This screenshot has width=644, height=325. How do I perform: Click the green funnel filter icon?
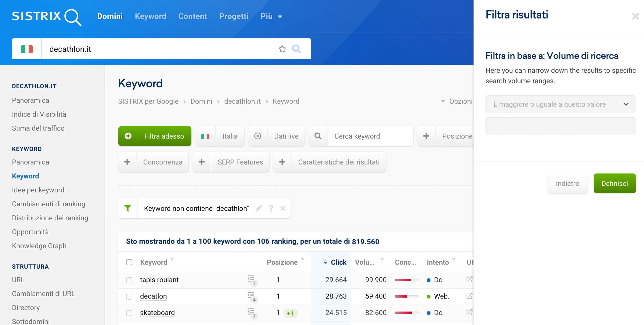point(128,208)
